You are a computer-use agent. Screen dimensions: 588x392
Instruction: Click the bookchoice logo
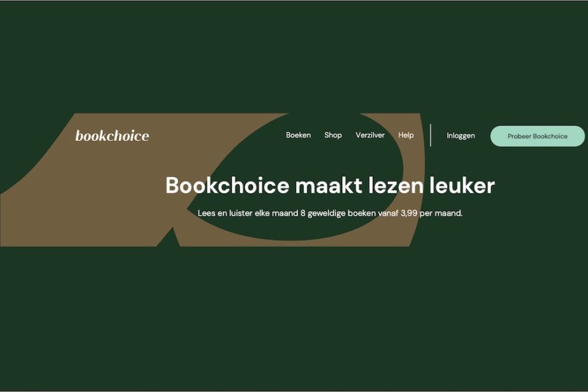click(112, 136)
